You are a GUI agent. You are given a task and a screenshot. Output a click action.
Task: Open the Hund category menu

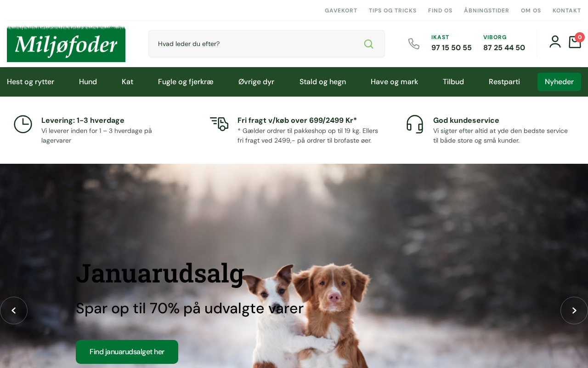click(88, 82)
